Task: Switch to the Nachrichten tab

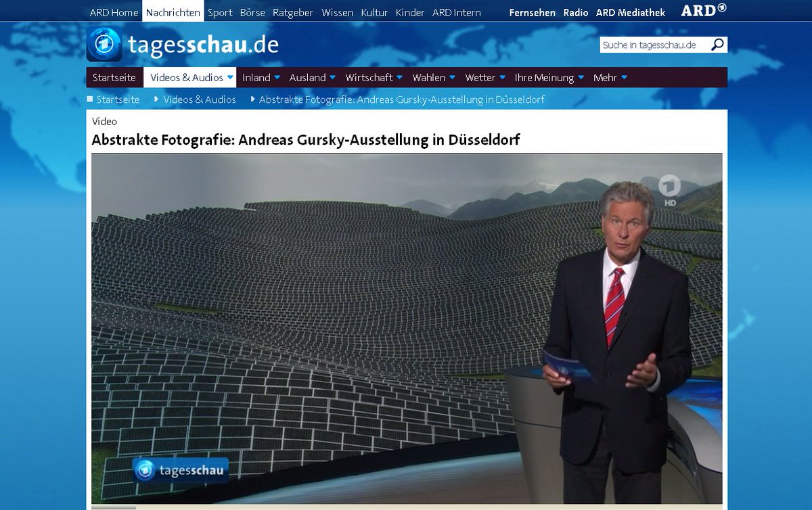Action: point(173,11)
